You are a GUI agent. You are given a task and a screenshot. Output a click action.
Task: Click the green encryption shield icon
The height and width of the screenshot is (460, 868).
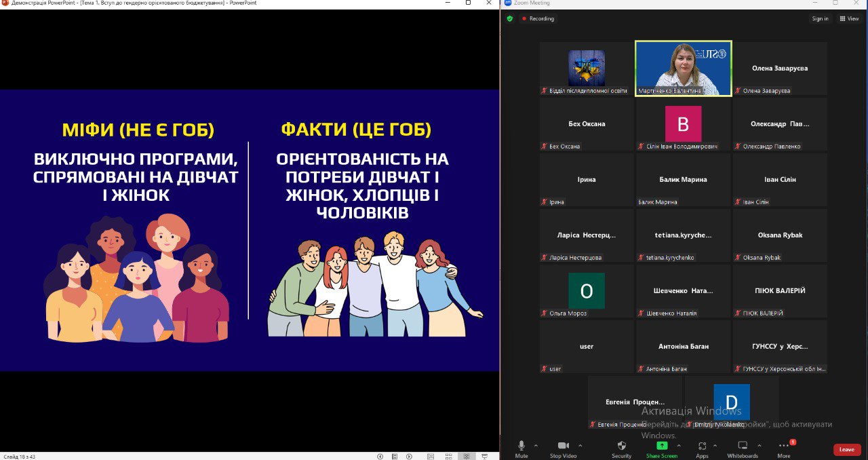pos(510,18)
